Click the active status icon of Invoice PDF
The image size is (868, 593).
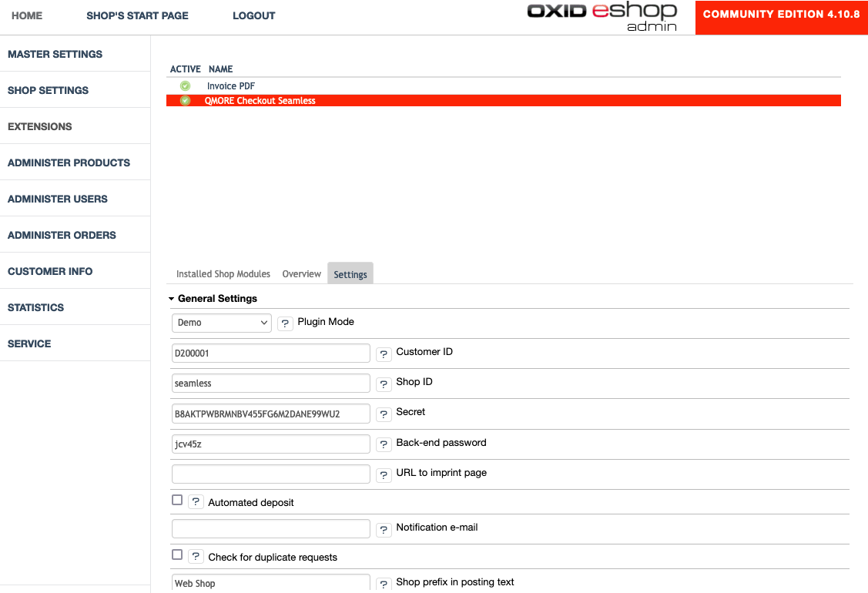pyautogui.click(x=185, y=85)
